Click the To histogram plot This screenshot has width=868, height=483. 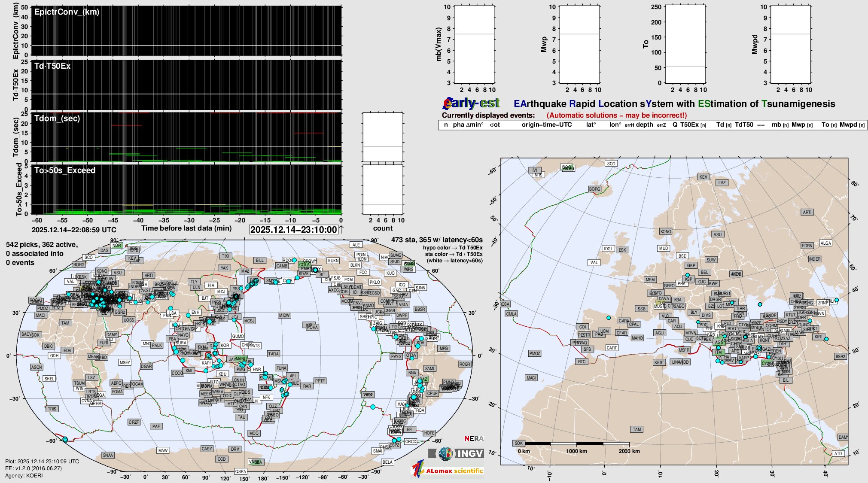tap(685, 44)
